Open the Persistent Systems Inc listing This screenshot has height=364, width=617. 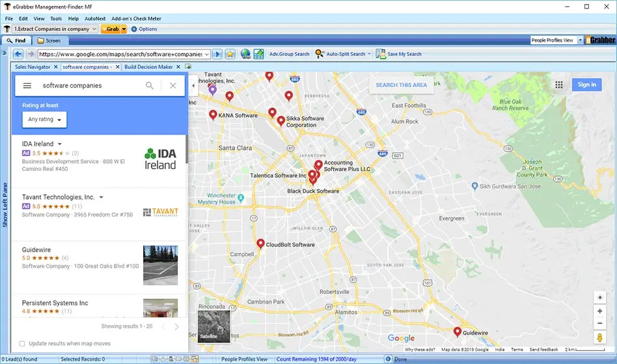click(98, 307)
